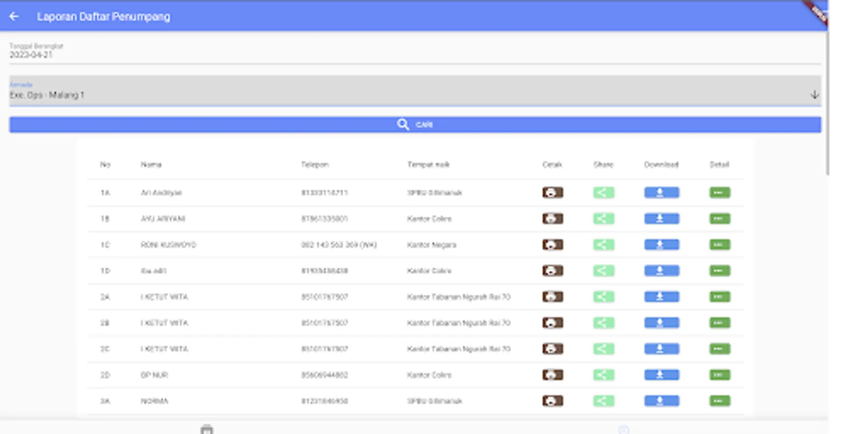This screenshot has height=434, width=868.
Task: Download ticket for seat 1B
Action: [x=662, y=219]
